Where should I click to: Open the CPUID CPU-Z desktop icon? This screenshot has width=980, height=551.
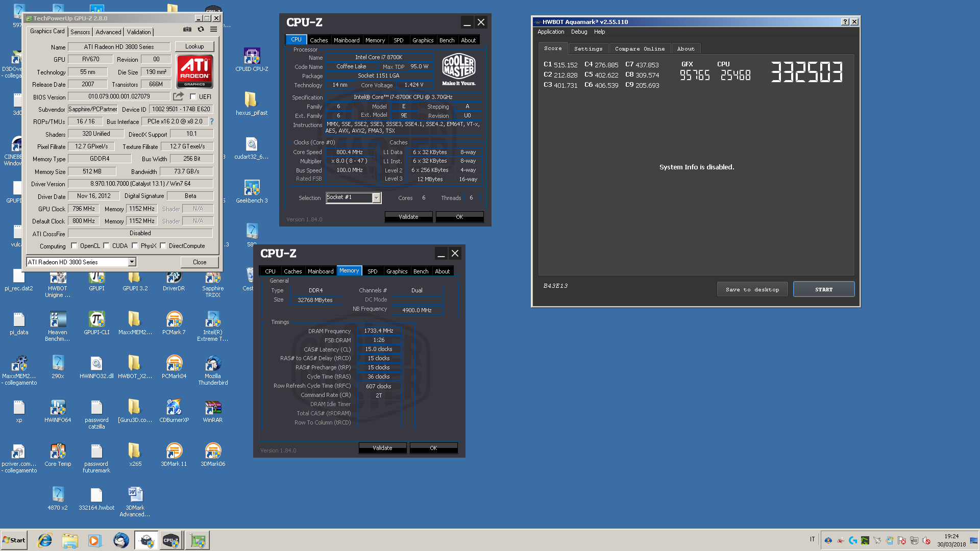point(252,60)
